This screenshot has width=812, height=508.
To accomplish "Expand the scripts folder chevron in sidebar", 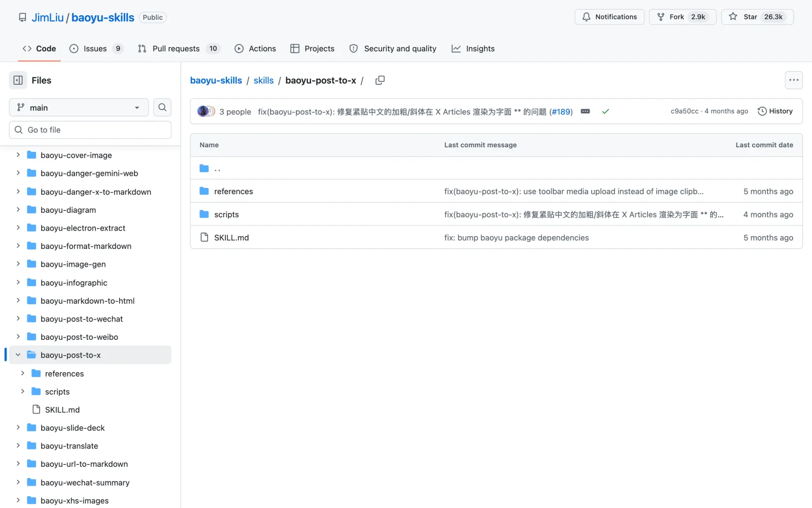I will [x=22, y=392].
